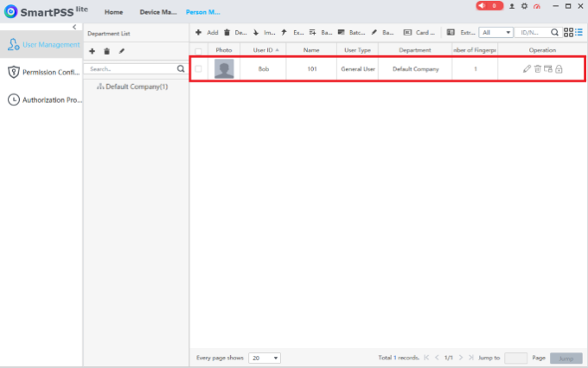588x368 pixels.
Task: Go to the previous page arrow
Action: 437,358
